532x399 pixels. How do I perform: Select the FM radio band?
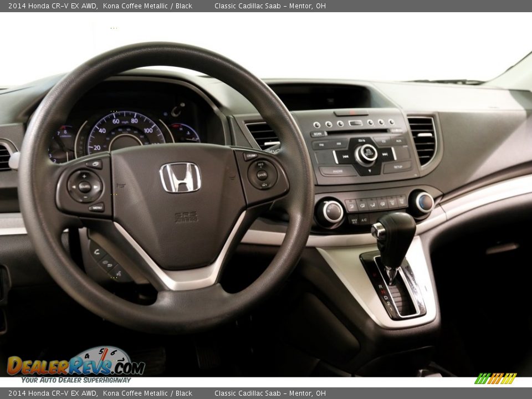[x=321, y=144]
